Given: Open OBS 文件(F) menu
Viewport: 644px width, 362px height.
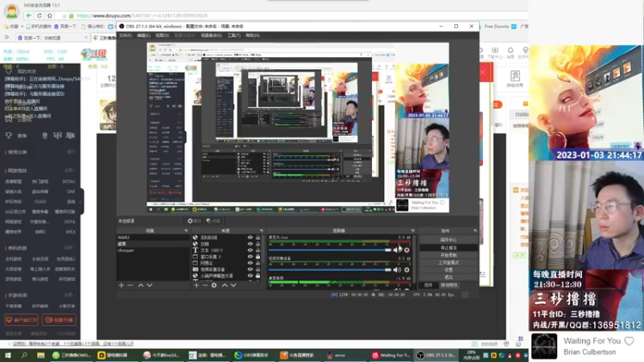Looking at the screenshot, I should [x=126, y=35].
